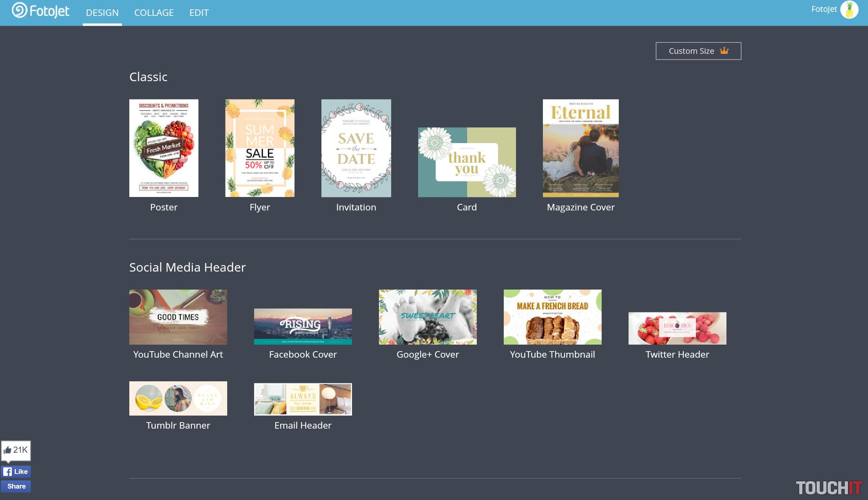Image resolution: width=868 pixels, height=500 pixels.
Task: Click the FotoJet logo icon
Action: (x=19, y=11)
